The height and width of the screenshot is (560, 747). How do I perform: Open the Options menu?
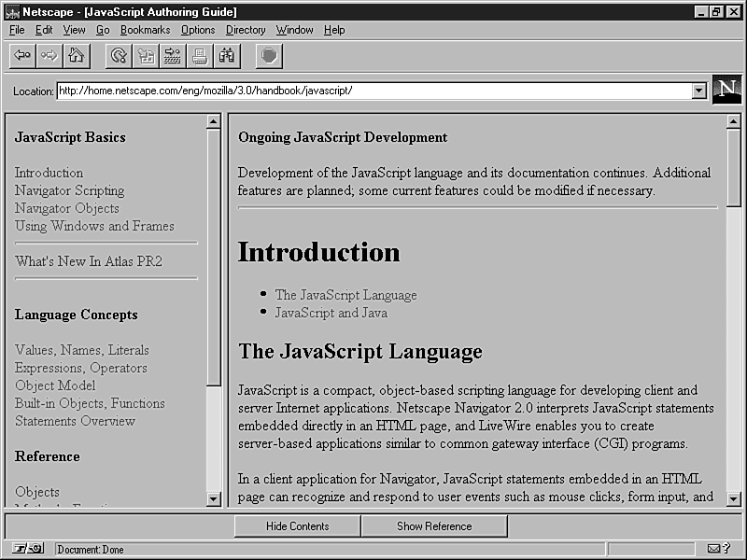[198, 30]
